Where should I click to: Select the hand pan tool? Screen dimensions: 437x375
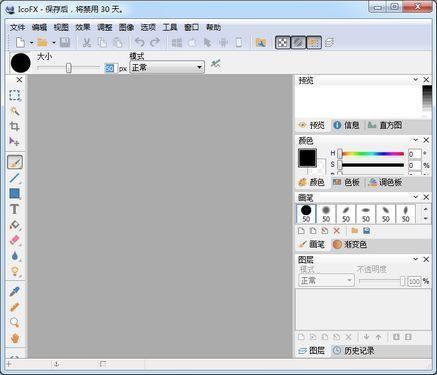tap(14, 338)
